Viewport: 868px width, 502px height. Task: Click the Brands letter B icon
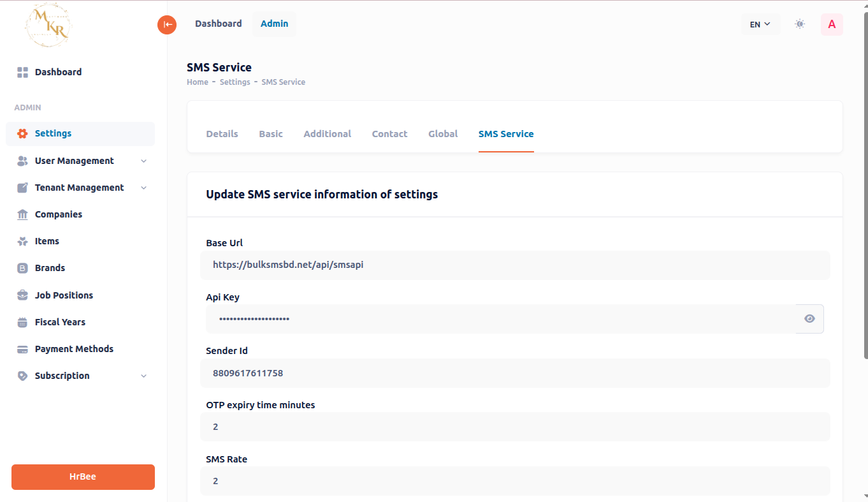(23, 268)
